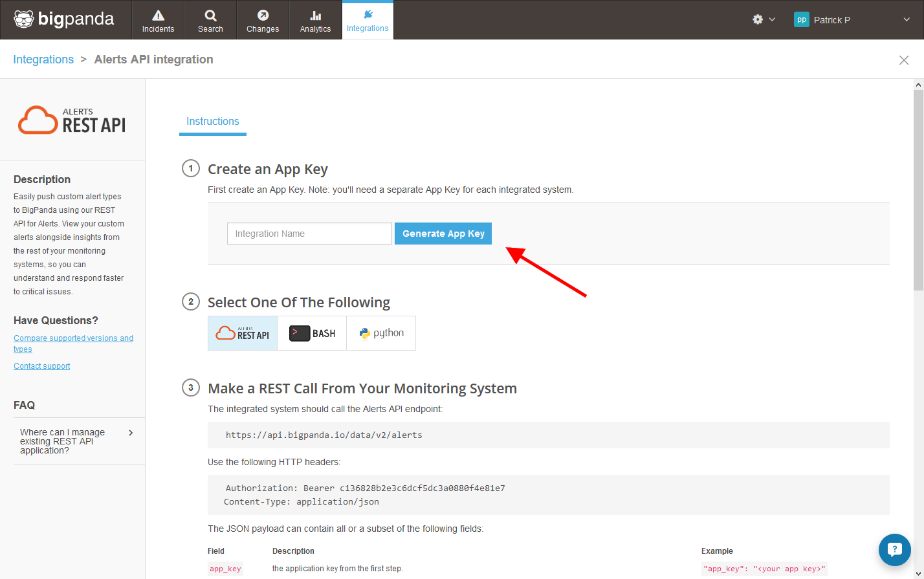The height and width of the screenshot is (579, 924).
Task: Click the Integration Name input field
Action: 309,234
